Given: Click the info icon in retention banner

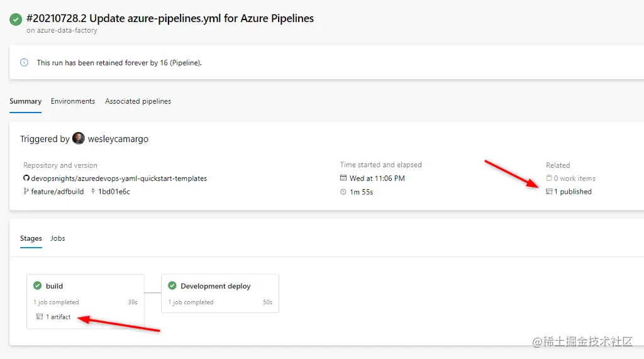Looking at the screenshot, I should pyautogui.click(x=25, y=62).
